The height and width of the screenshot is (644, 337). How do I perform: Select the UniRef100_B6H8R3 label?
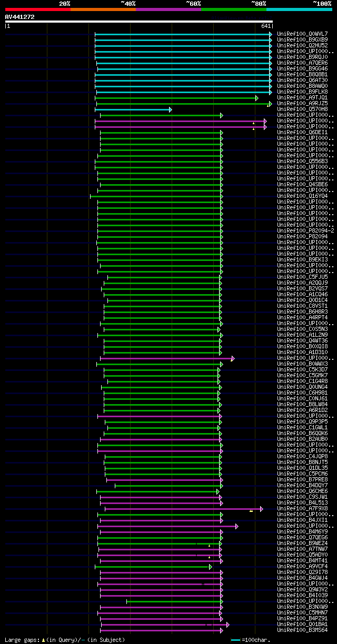302,311
